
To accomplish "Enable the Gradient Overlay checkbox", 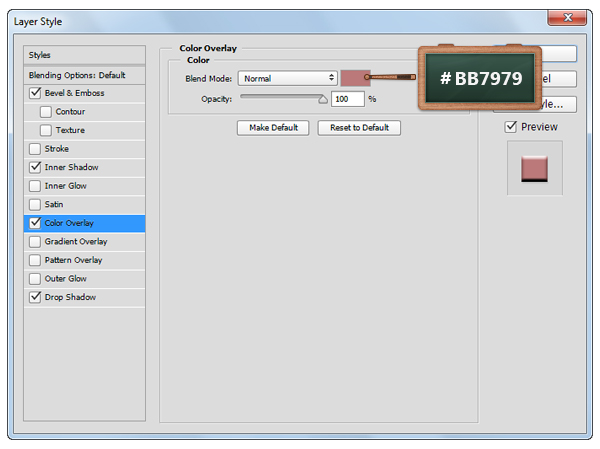I will point(36,241).
